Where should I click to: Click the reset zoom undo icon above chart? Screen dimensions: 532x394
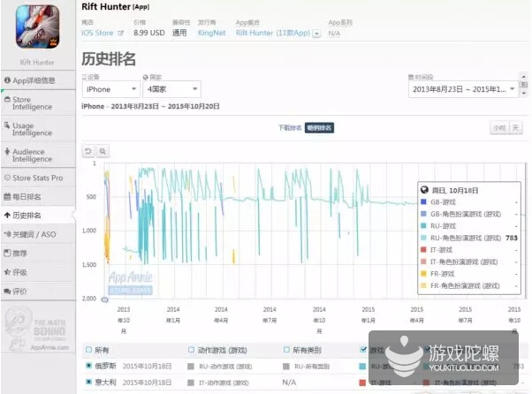coord(88,151)
